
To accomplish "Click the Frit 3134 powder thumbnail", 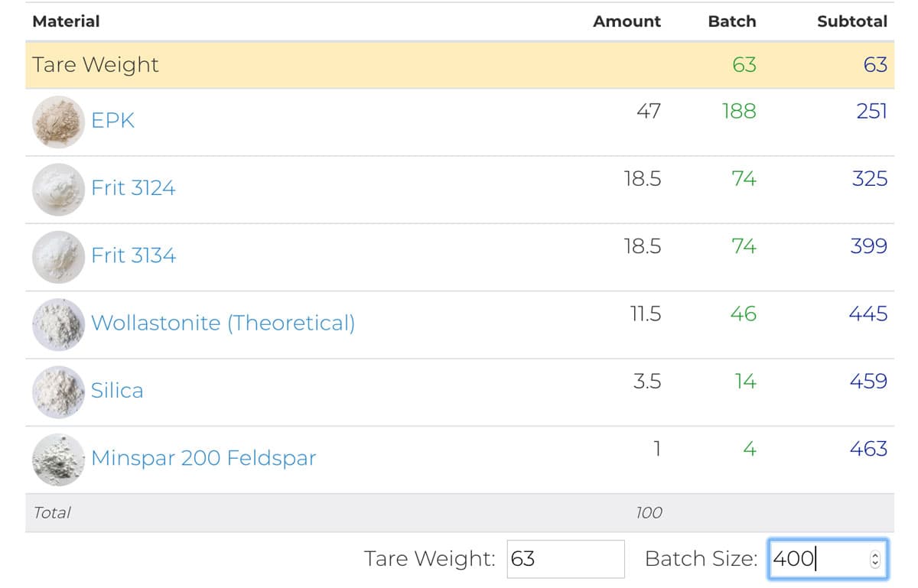I will point(58,256).
